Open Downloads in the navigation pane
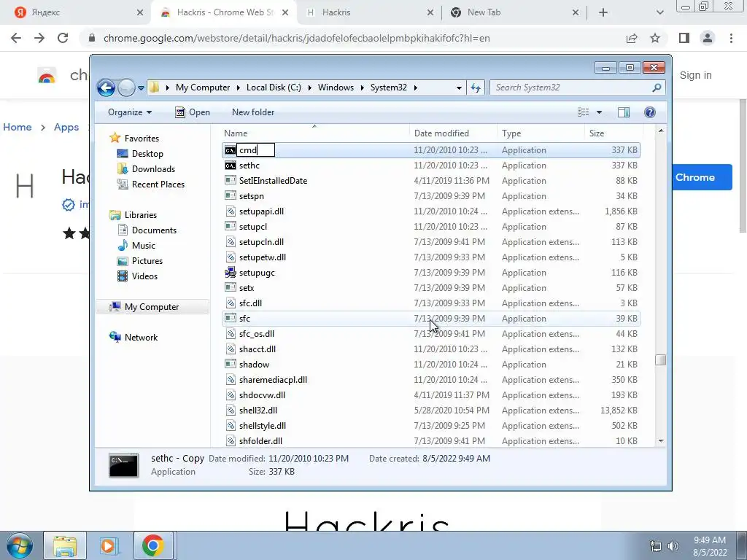Image resolution: width=747 pixels, height=560 pixels. pos(153,169)
